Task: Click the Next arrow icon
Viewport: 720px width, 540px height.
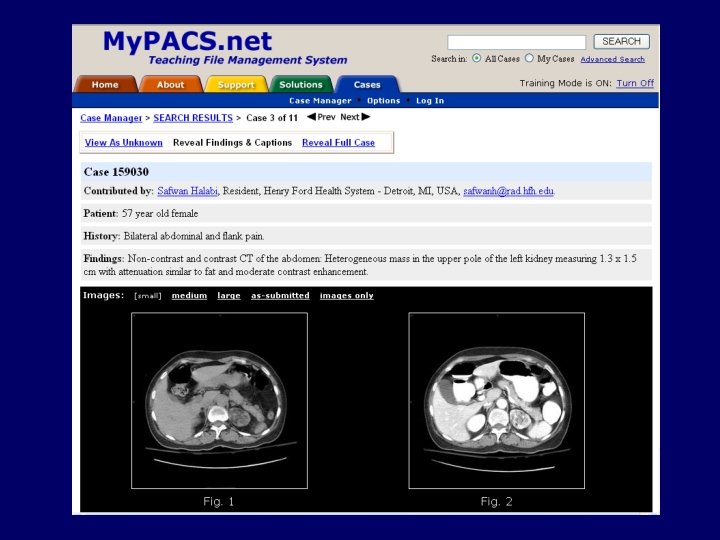Action: (x=366, y=117)
